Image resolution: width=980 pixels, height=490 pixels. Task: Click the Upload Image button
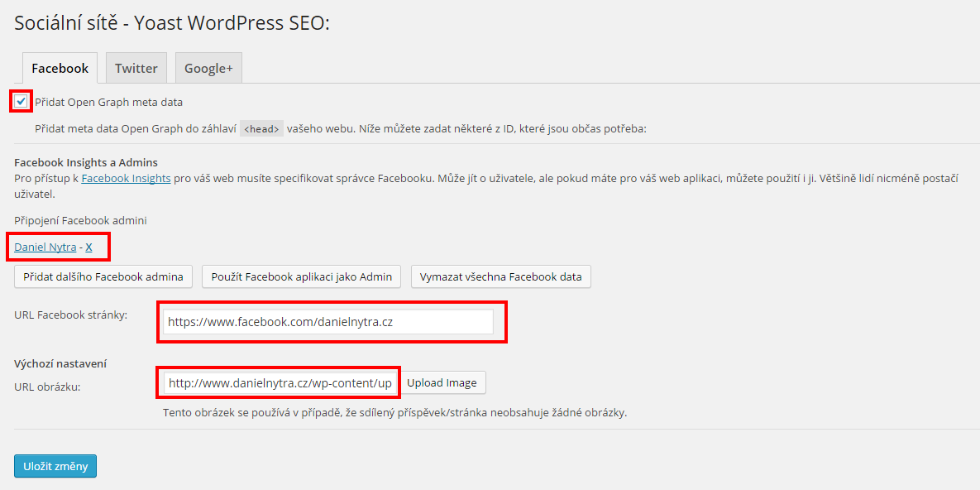point(443,383)
